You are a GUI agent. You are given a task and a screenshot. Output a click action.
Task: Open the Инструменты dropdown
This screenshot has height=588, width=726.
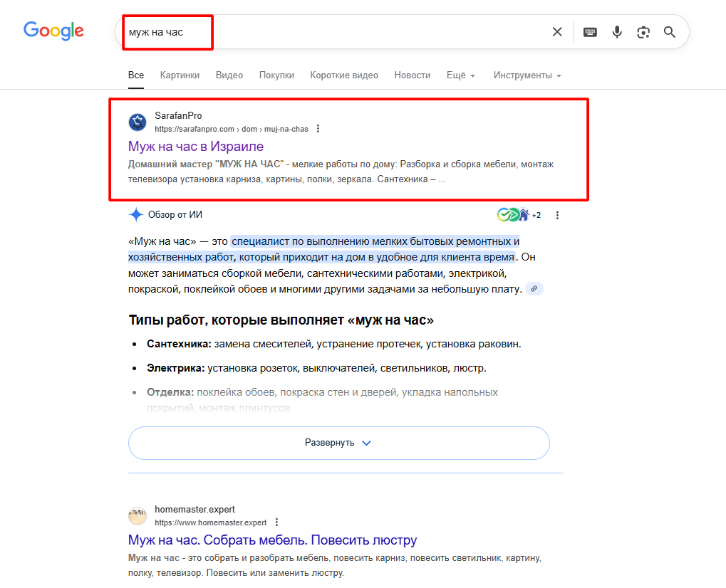[x=527, y=75]
